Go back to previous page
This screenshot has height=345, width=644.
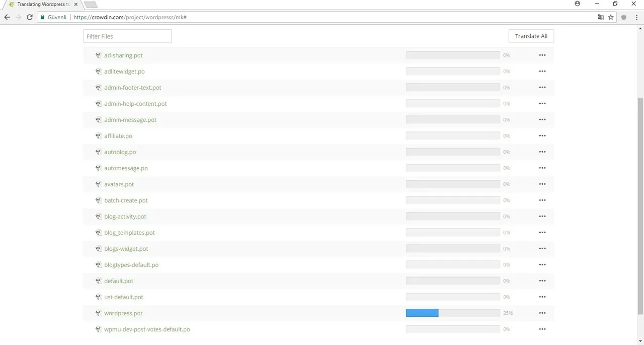pyautogui.click(x=7, y=17)
